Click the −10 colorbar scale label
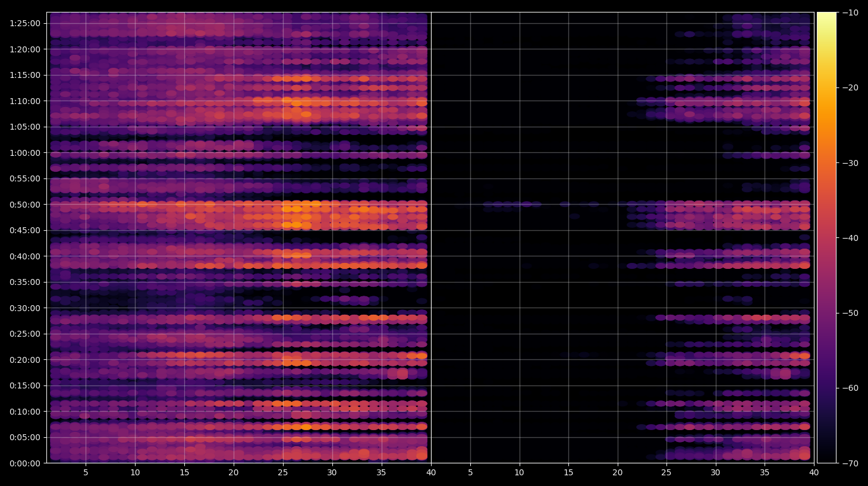The height and width of the screenshot is (486, 868). pos(851,12)
